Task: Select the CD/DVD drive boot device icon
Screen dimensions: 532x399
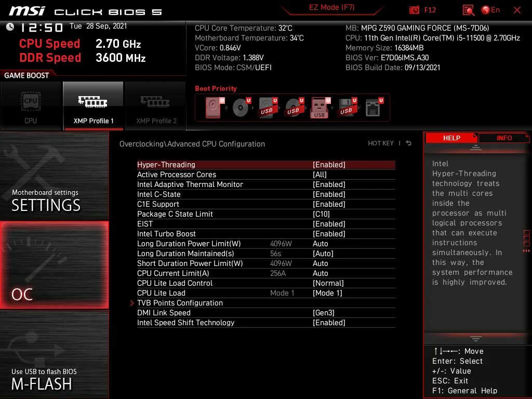Action: 241,108
